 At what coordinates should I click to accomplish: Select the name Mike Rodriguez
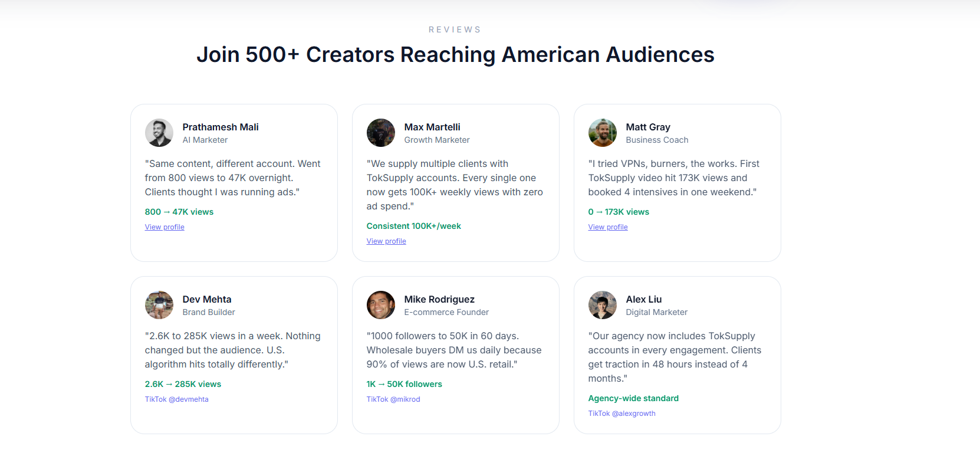(x=439, y=299)
